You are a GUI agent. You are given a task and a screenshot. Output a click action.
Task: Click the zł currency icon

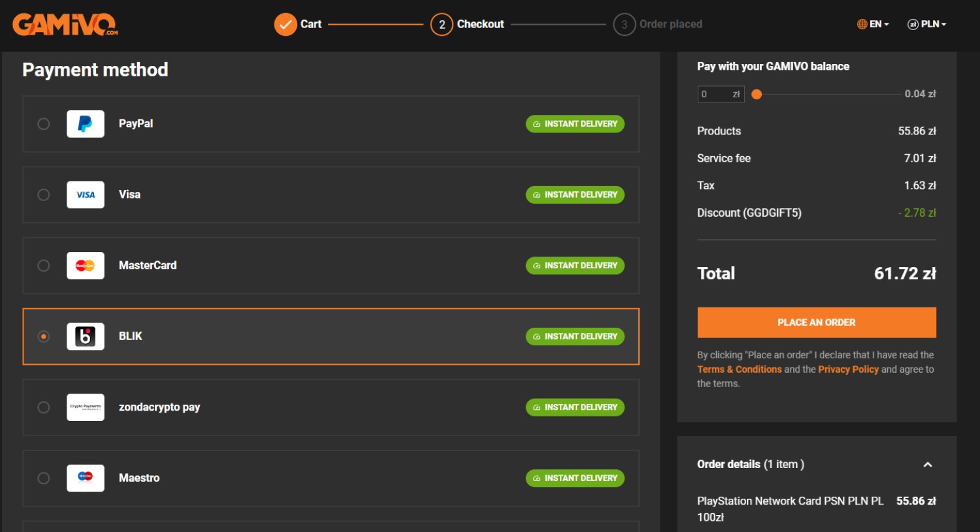pos(913,24)
